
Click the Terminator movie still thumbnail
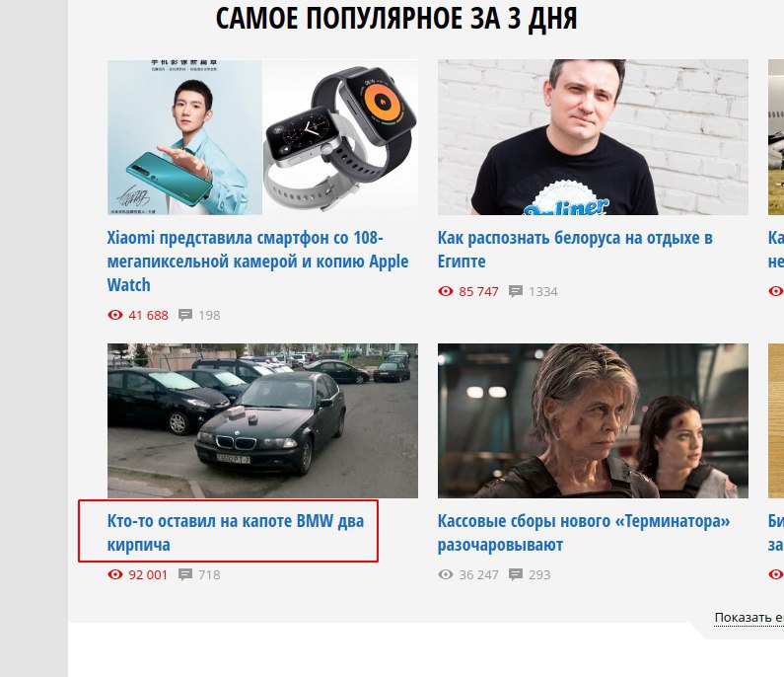[x=593, y=420]
